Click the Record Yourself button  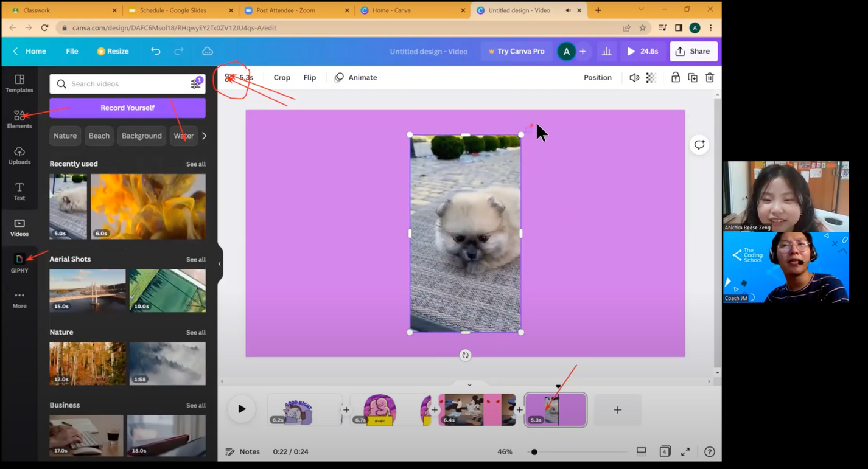(127, 107)
